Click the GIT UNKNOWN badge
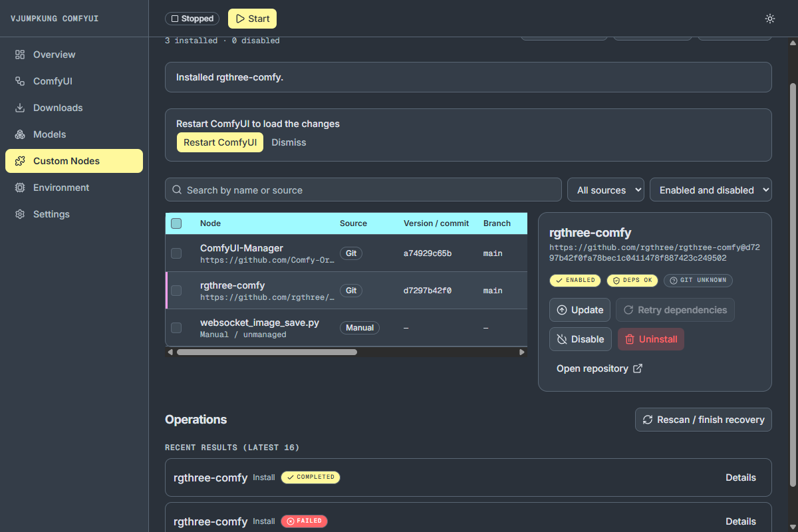This screenshot has width=798, height=532. [698, 280]
